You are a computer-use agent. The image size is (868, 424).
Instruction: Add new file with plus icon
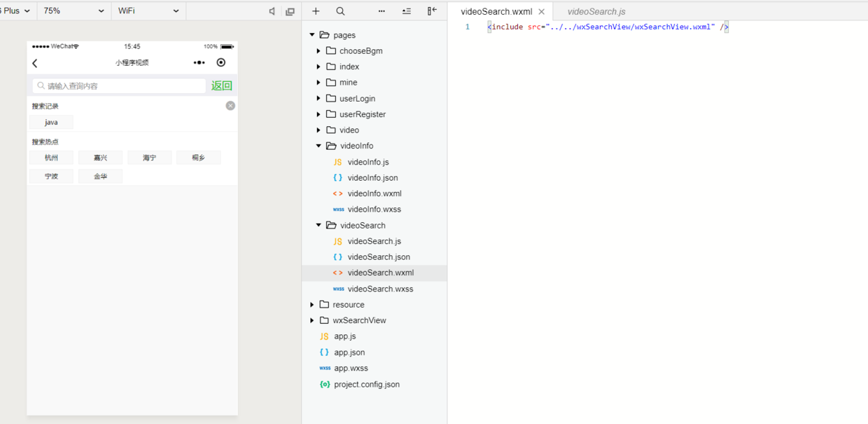click(x=316, y=11)
